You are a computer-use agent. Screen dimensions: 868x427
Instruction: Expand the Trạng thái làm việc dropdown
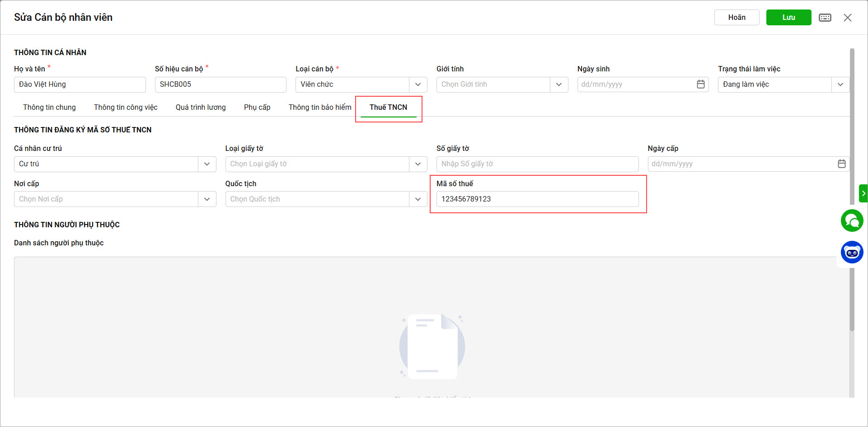(x=840, y=84)
